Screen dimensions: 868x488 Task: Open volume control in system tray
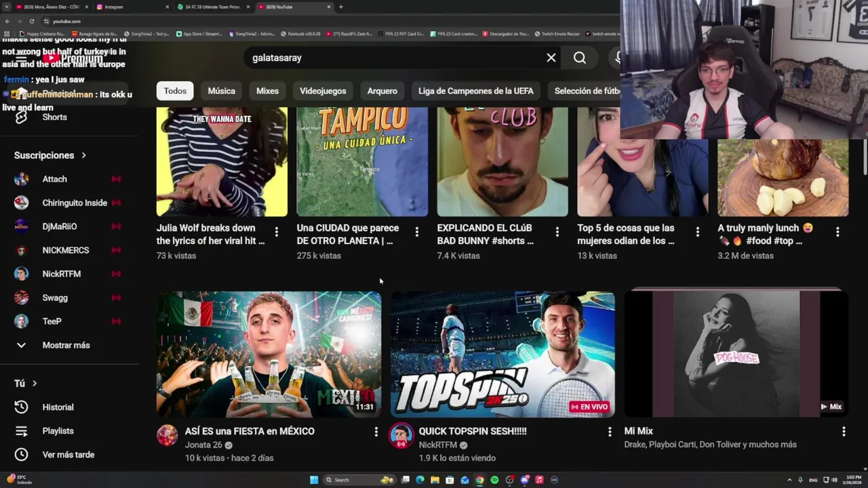(834, 480)
